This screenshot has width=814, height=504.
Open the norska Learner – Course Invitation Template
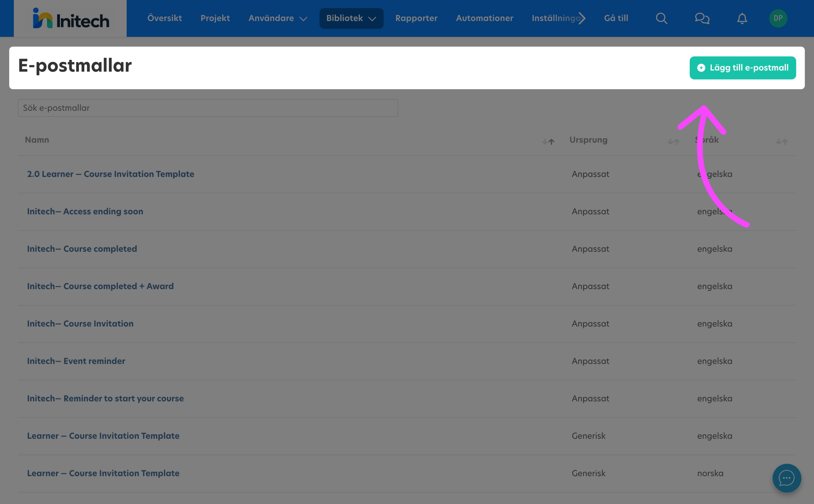pos(103,473)
